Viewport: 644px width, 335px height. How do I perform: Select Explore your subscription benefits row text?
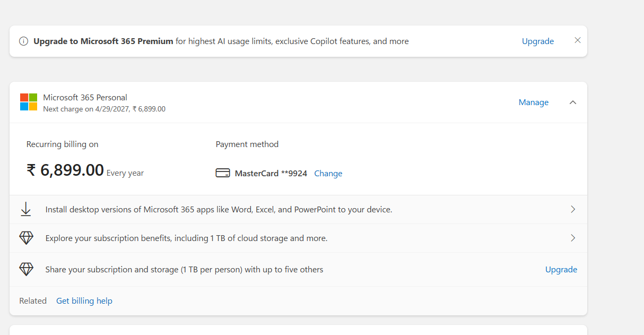pos(186,238)
